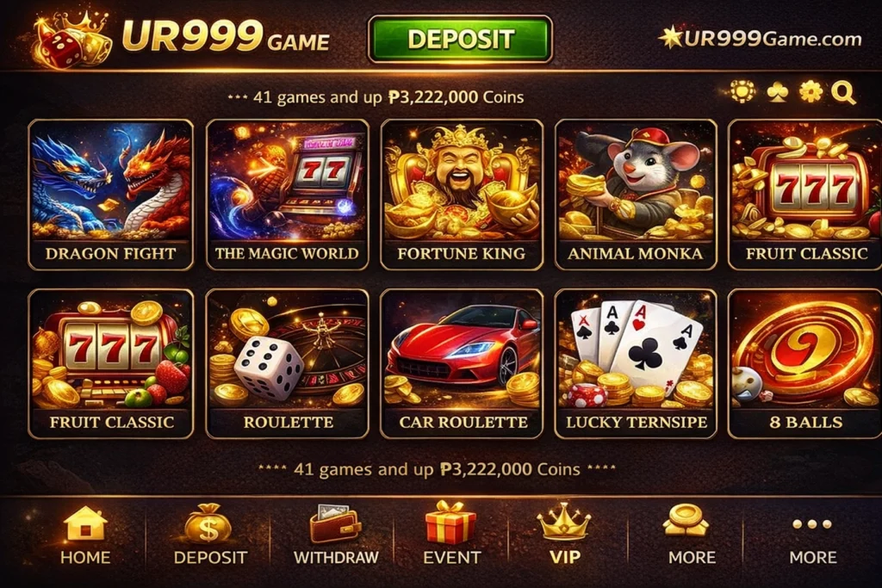Click the MORE gold coins icon
882x588 pixels.
(692, 535)
